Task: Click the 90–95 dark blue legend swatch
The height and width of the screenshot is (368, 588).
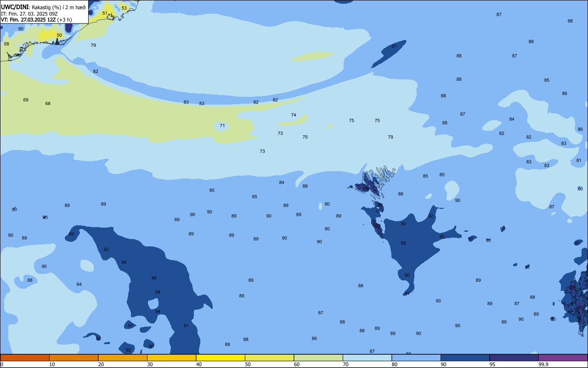Action: [x=465, y=357]
